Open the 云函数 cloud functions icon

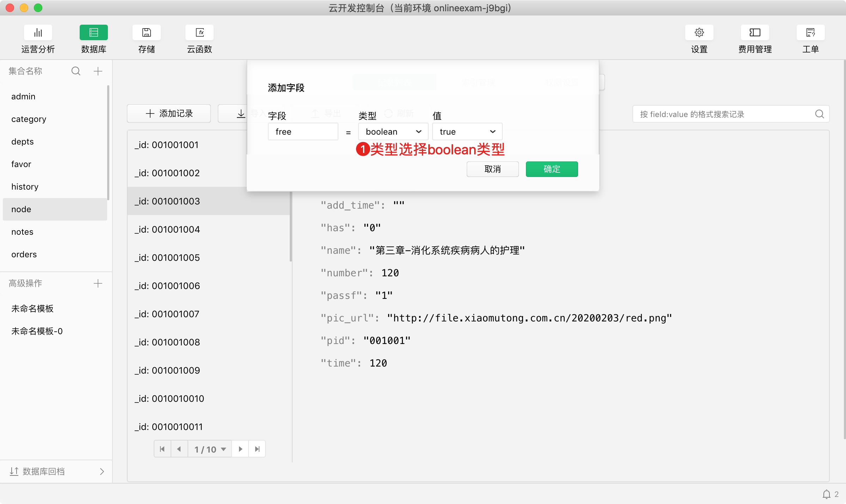(x=200, y=33)
